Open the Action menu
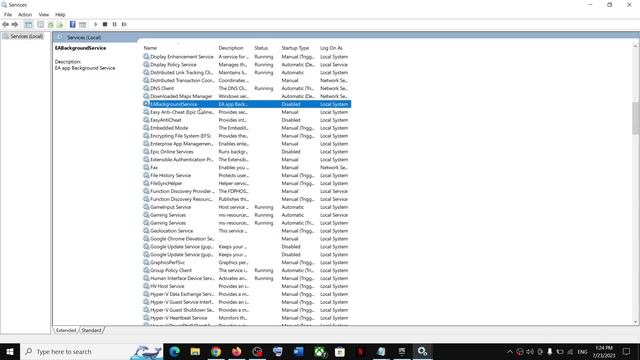 [x=25, y=14]
